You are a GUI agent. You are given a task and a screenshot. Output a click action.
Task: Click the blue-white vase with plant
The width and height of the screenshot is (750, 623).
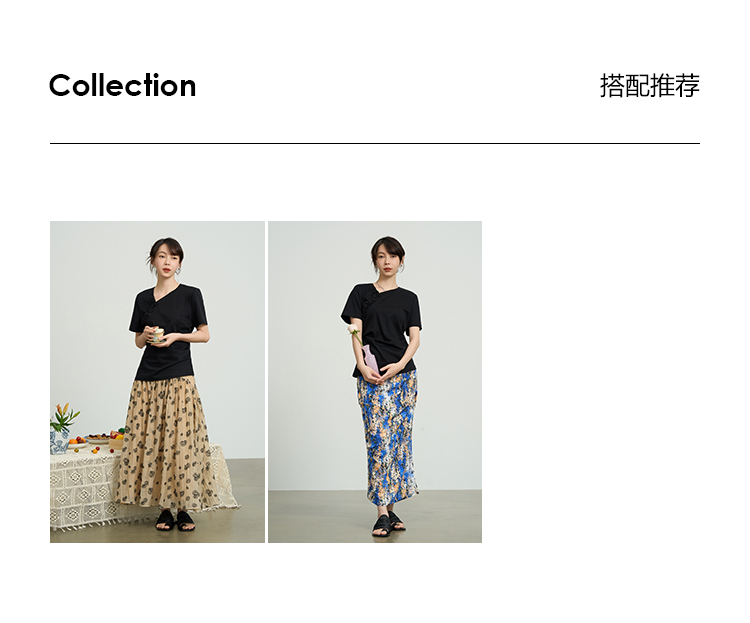(61, 431)
